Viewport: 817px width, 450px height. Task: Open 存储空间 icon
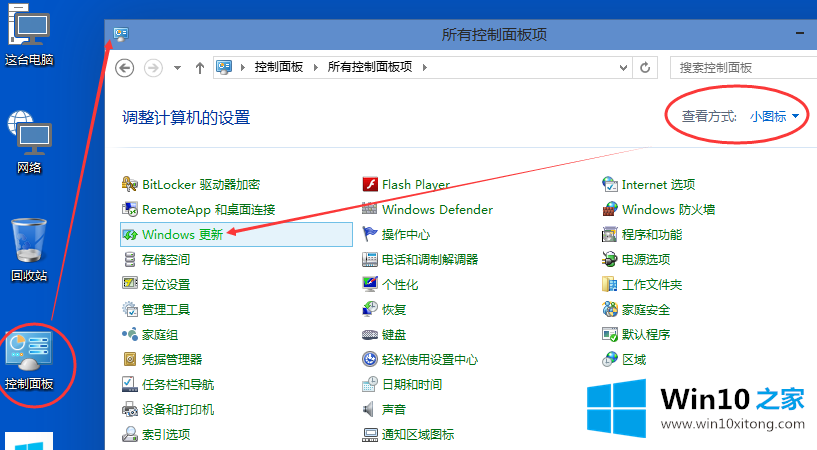coord(130,259)
